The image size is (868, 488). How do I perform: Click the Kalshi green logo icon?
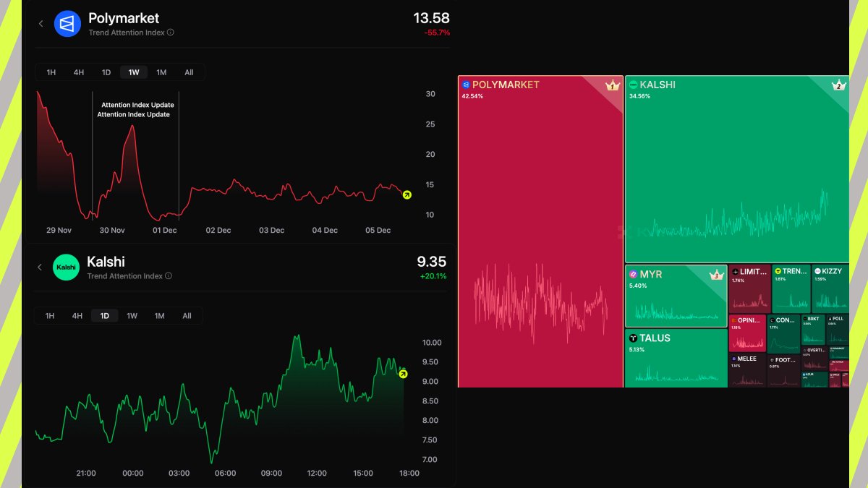click(x=66, y=267)
